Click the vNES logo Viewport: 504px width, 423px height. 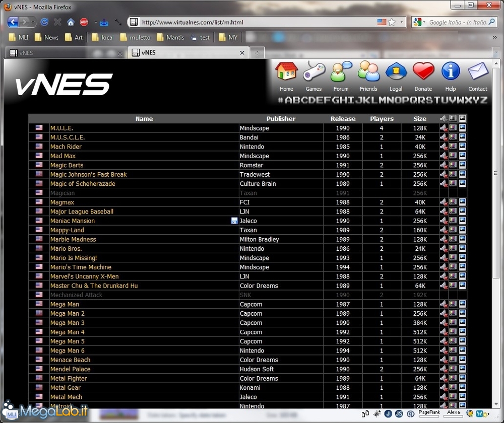click(x=64, y=84)
